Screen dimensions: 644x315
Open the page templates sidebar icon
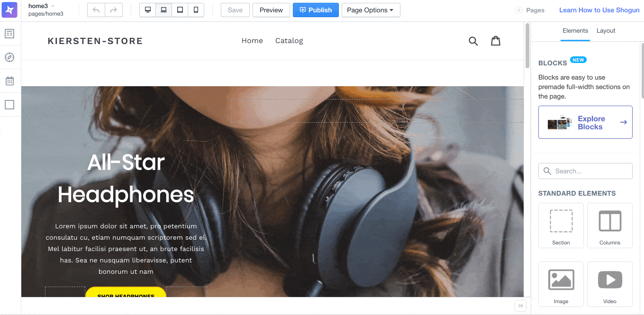tap(9, 34)
